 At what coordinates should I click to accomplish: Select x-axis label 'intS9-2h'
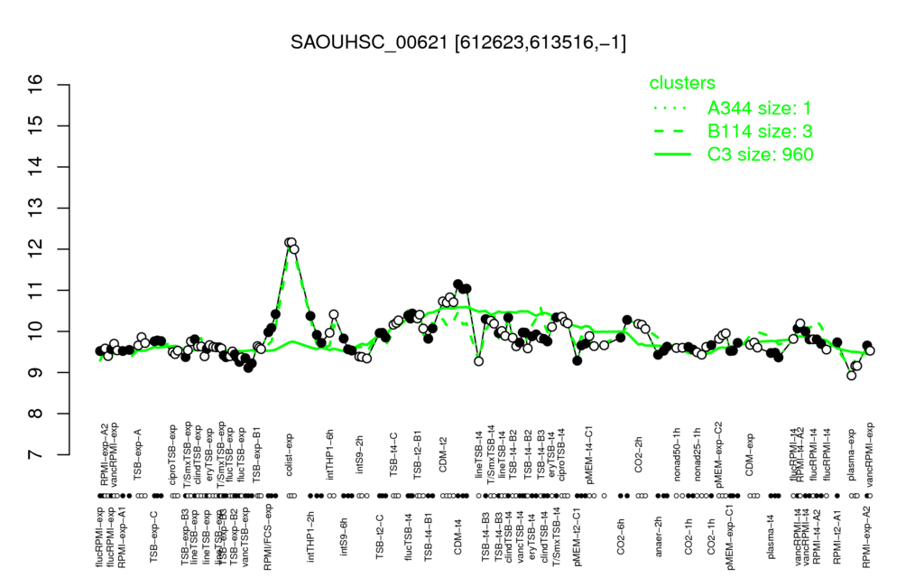pos(360,455)
